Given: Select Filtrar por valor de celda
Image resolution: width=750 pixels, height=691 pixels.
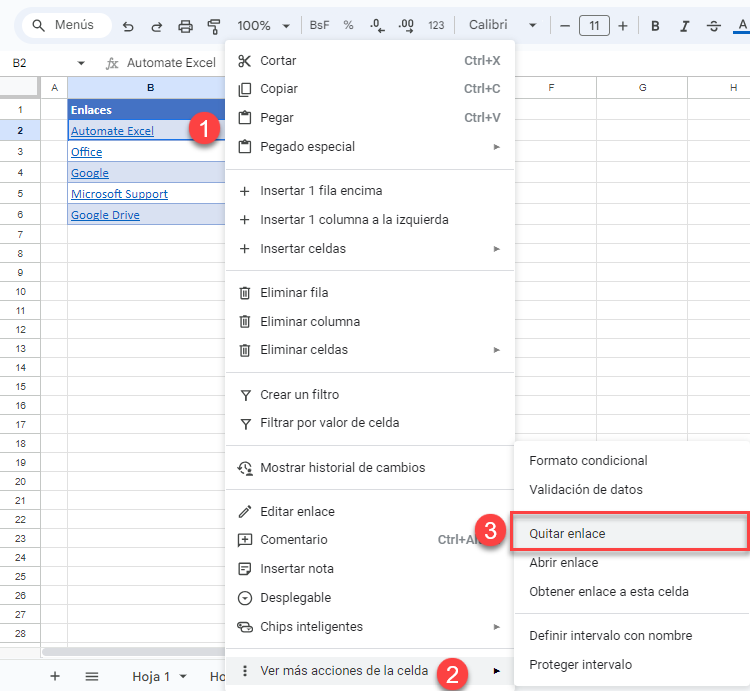Looking at the screenshot, I should coord(370,423).
